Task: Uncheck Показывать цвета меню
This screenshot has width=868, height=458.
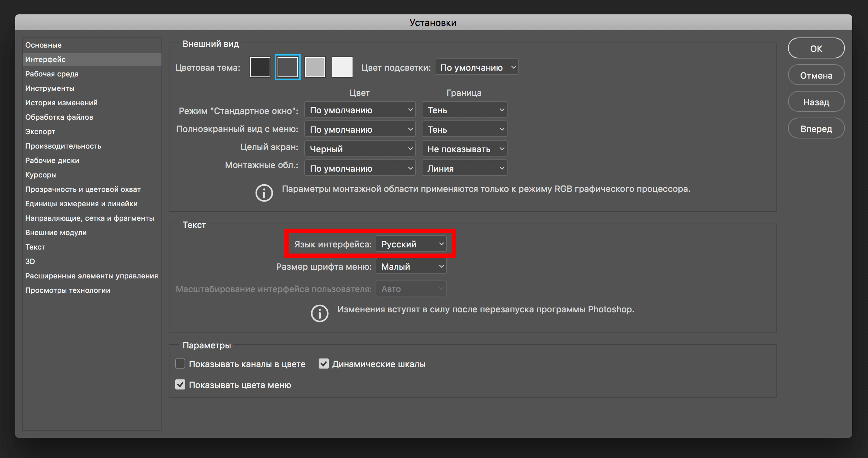Action: tap(180, 384)
